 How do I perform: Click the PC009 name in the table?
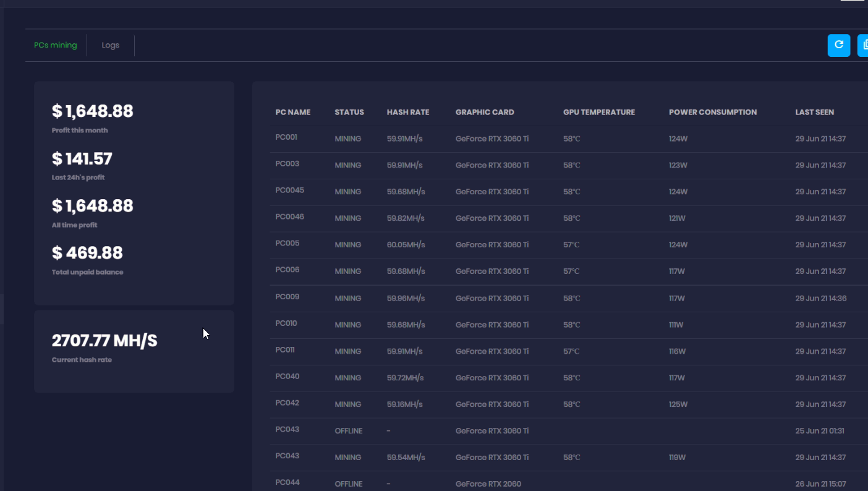(x=287, y=297)
